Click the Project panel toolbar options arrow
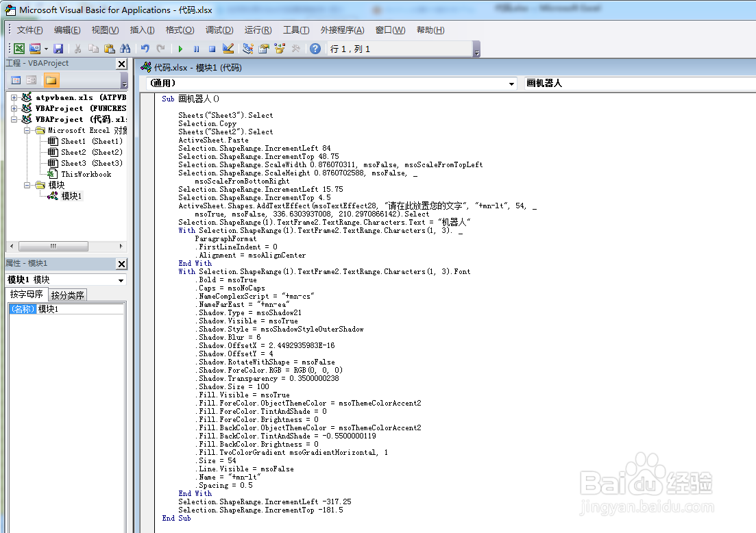Image resolution: width=756 pixels, height=533 pixels. (x=124, y=80)
